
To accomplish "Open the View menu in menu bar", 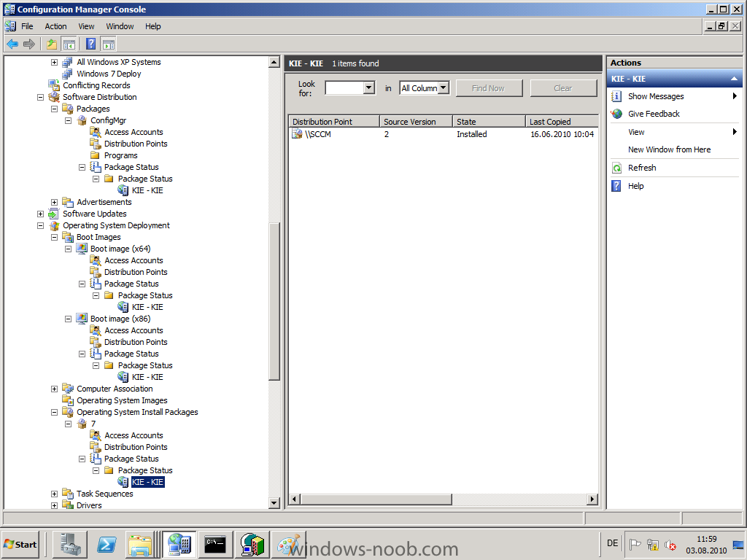I will 86,26.
